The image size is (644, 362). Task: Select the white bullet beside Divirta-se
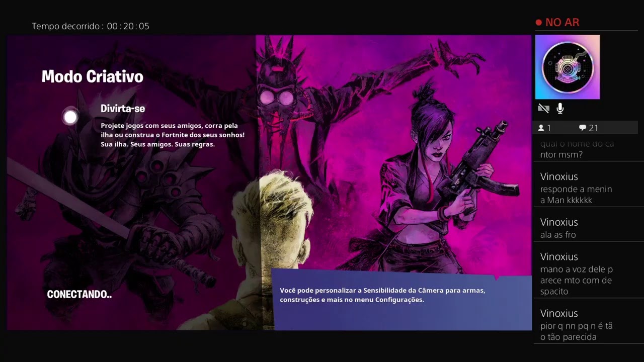(70, 117)
